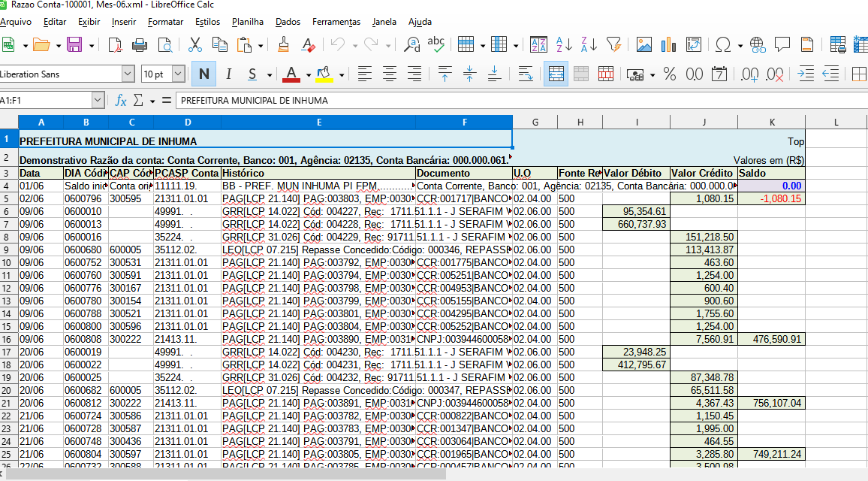The width and height of the screenshot is (868, 481).
Task: Apply the yellow background highlight color
Action: (x=324, y=74)
